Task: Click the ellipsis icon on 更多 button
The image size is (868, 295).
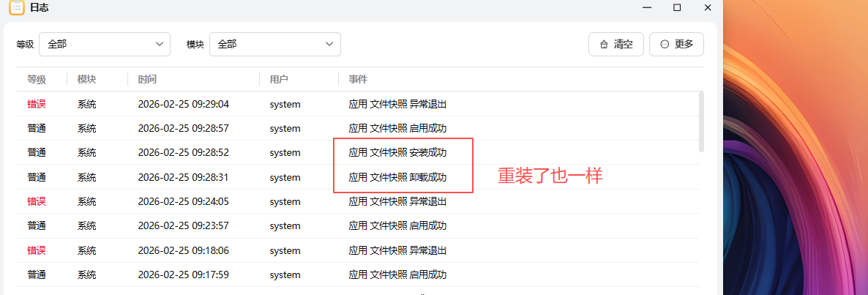Action: pos(665,45)
